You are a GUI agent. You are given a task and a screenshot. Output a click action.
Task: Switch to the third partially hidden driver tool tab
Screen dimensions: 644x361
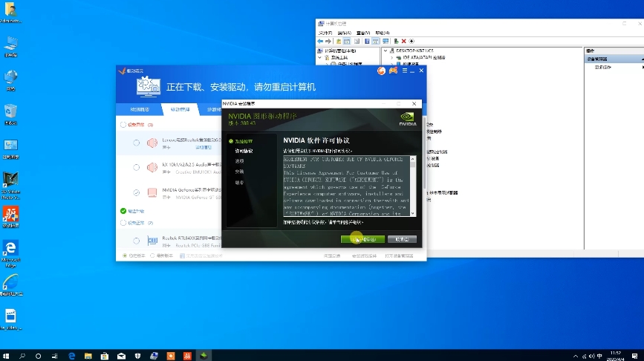pyautogui.click(x=212, y=110)
